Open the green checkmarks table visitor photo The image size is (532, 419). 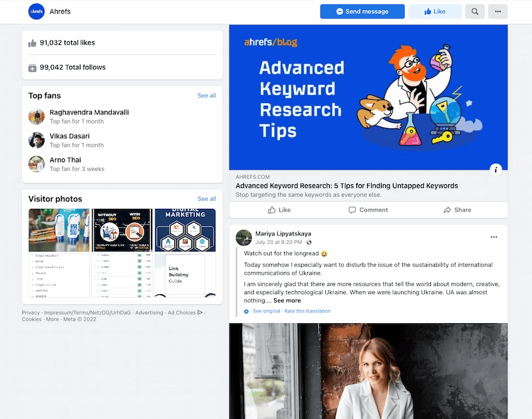122,275
